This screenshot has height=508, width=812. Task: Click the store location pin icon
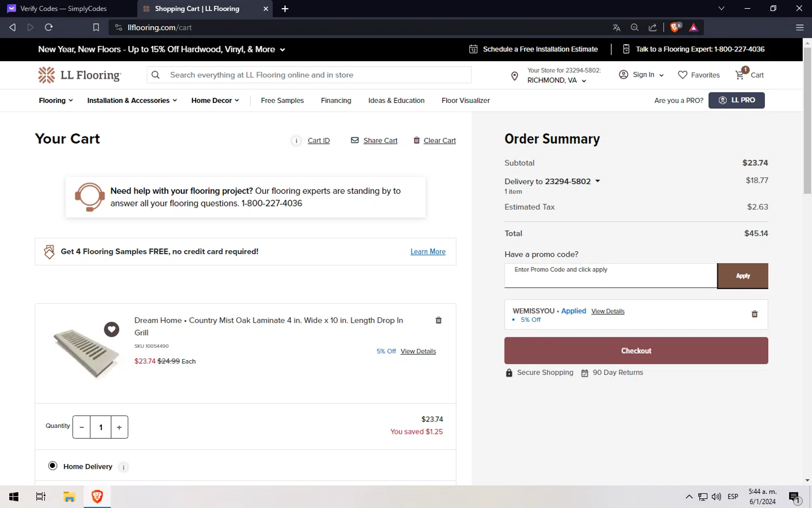pyautogui.click(x=514, y=76)
